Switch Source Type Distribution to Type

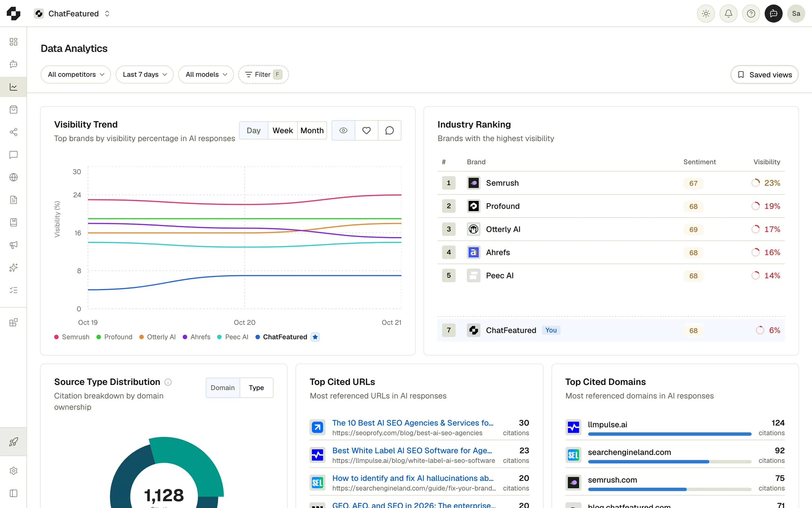click(256, 388)
